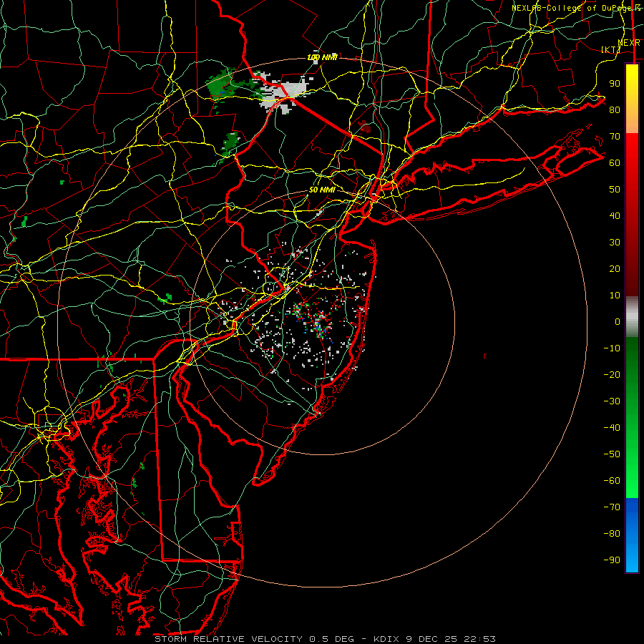Click the -90 value on the velocity scale

[612, 560]
